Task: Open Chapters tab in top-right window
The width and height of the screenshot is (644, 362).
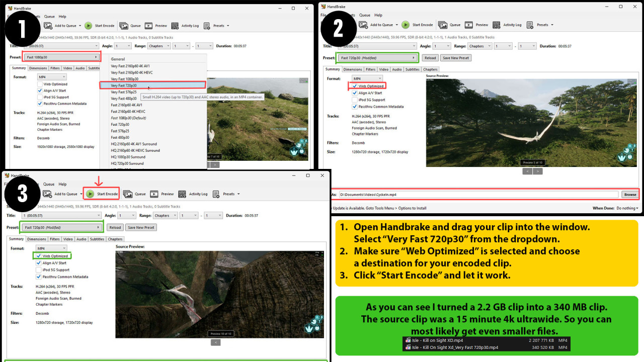Action: [x=430, y=69]
